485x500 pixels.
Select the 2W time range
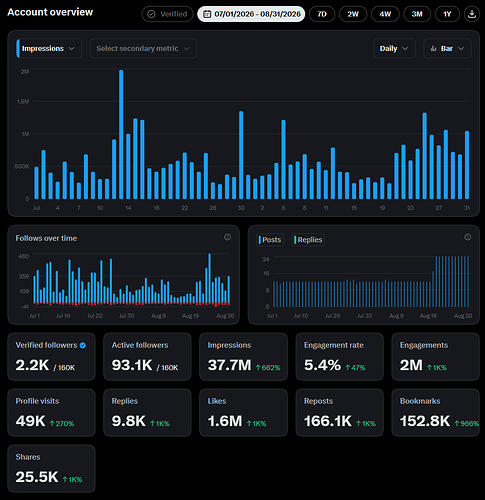pyautogui.click(x=353, y=14)
